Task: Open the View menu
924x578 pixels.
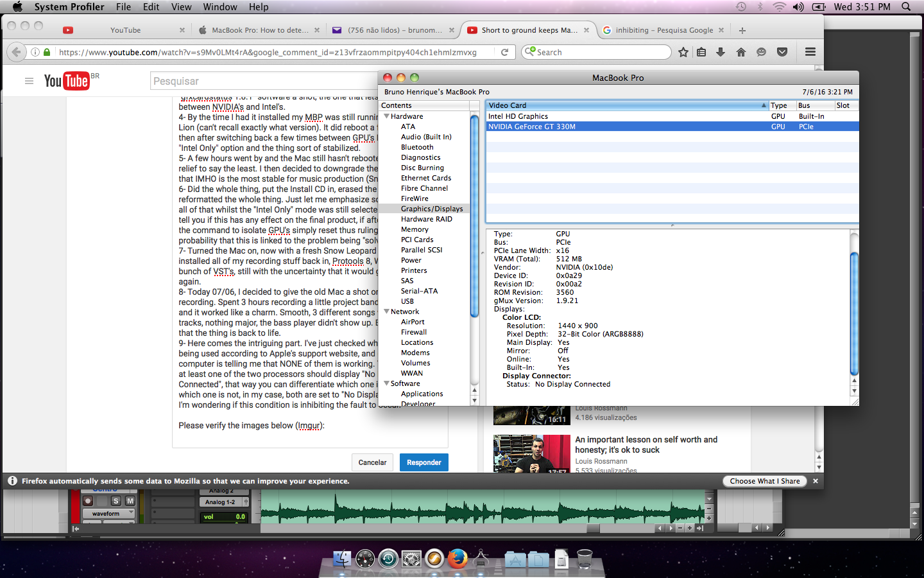Action: 181,6
